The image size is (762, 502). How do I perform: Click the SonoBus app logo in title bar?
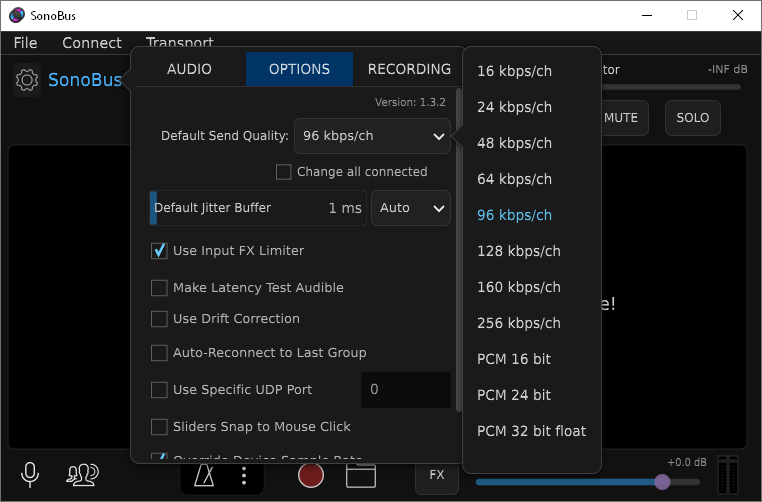pyautogui.click(x=16, y=16)
